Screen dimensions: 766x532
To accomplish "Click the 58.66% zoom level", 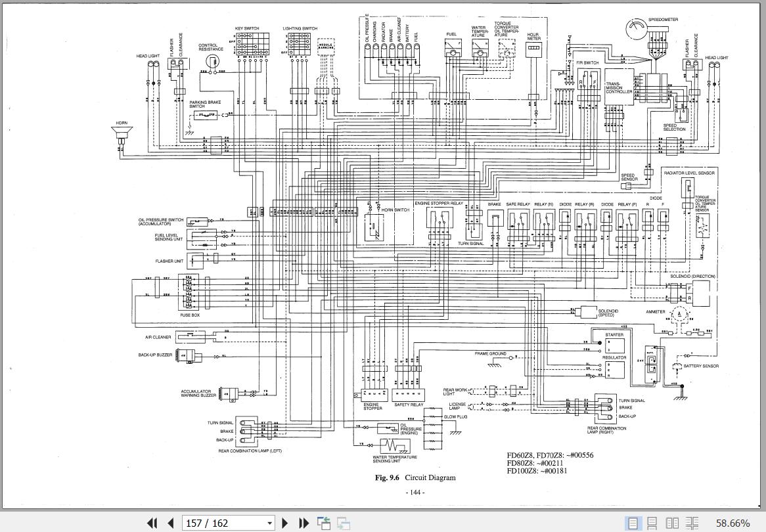I will click(732, 523).
